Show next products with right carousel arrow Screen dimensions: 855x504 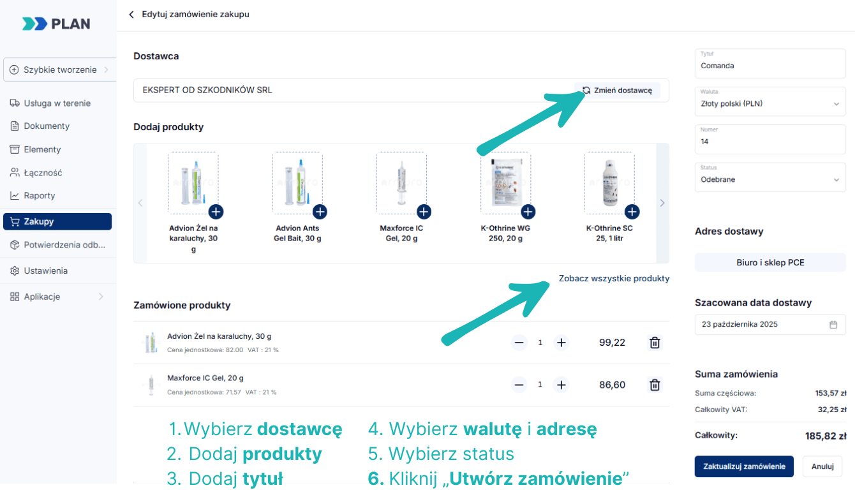[x=662, y=203]
